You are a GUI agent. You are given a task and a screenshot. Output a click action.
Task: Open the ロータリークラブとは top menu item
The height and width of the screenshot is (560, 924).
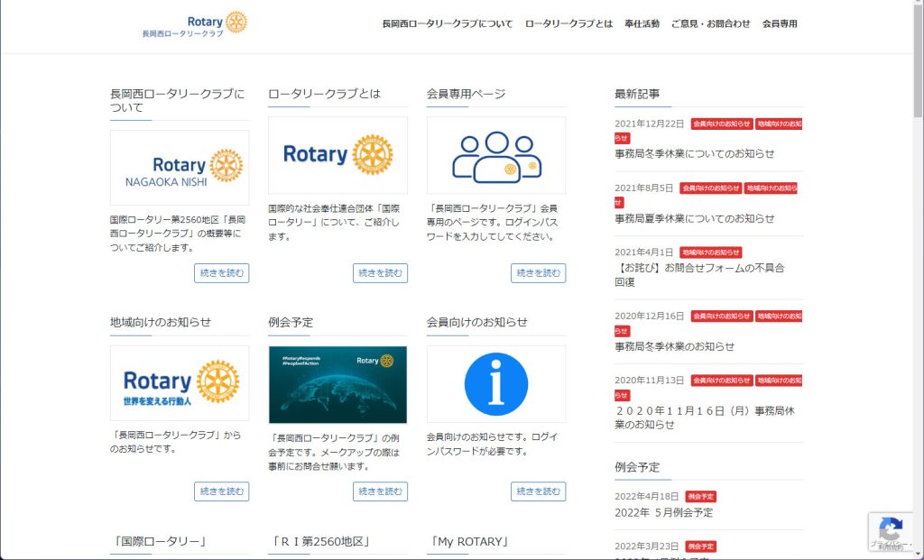tap(568, 24)
